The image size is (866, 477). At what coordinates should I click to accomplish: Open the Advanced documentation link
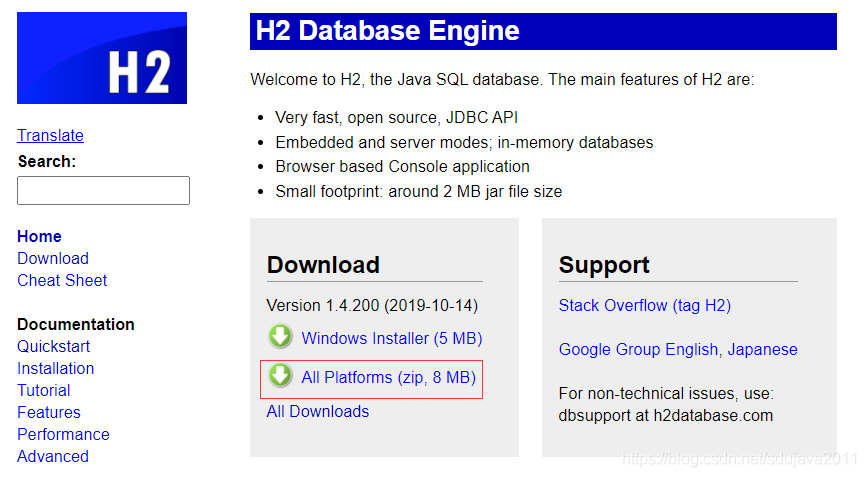(x=53, y=457)
